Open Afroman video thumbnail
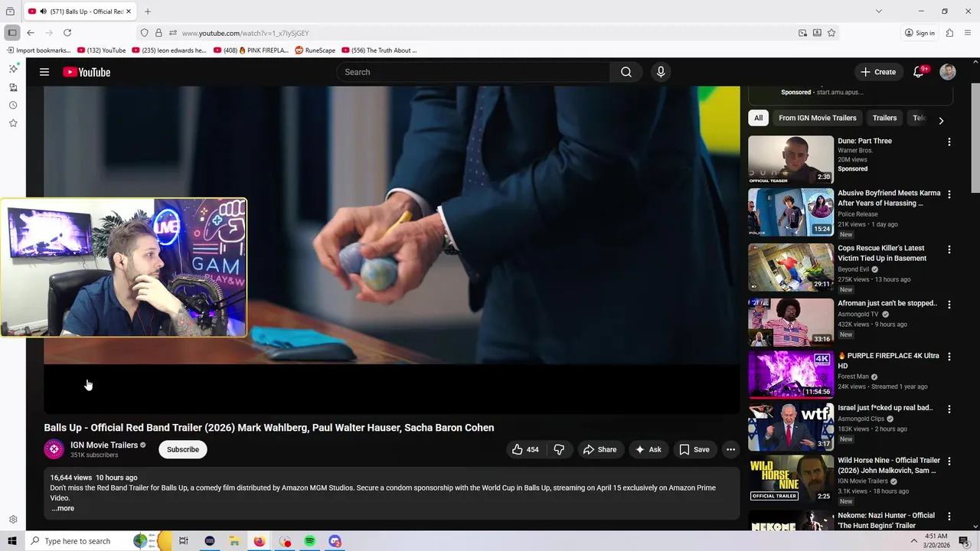Viewport: 980px width, 551px height. tap(791, 322)
